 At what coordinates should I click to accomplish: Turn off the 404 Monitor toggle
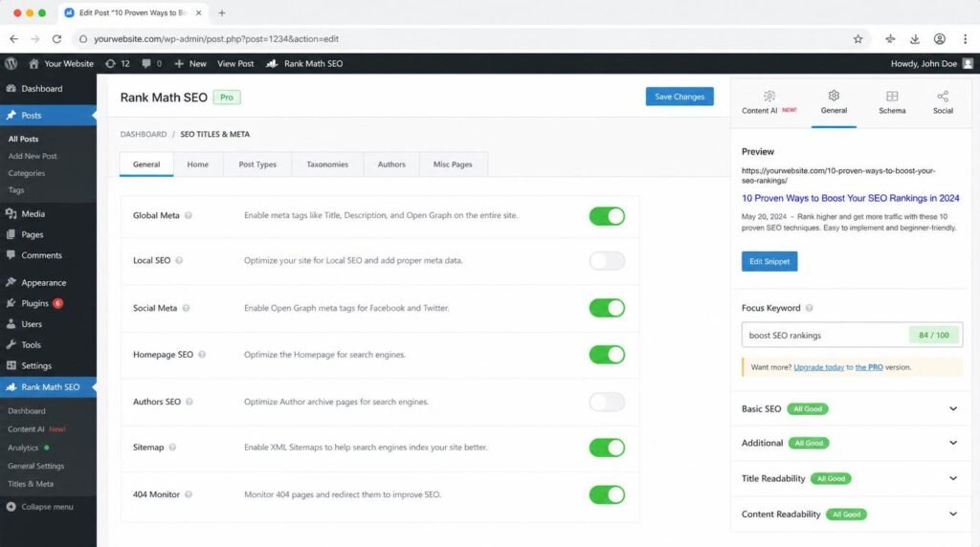tap(607, 494)
